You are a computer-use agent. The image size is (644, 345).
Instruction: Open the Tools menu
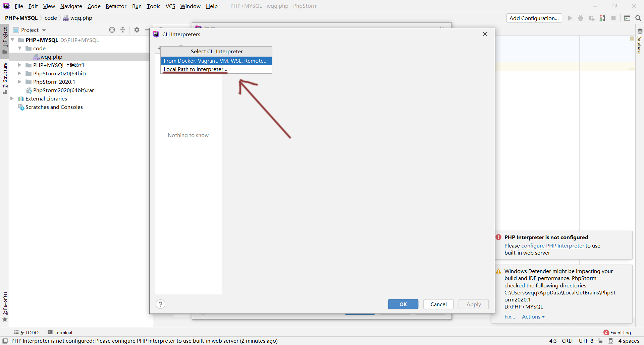[x=153, y=6]
